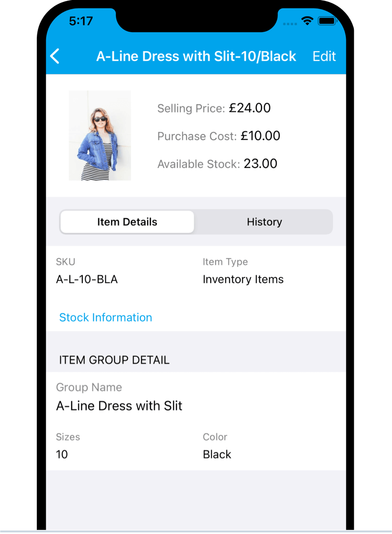This screenshot has width=392, height=534.
Task: Open Edit for this item
Action: 324,56
